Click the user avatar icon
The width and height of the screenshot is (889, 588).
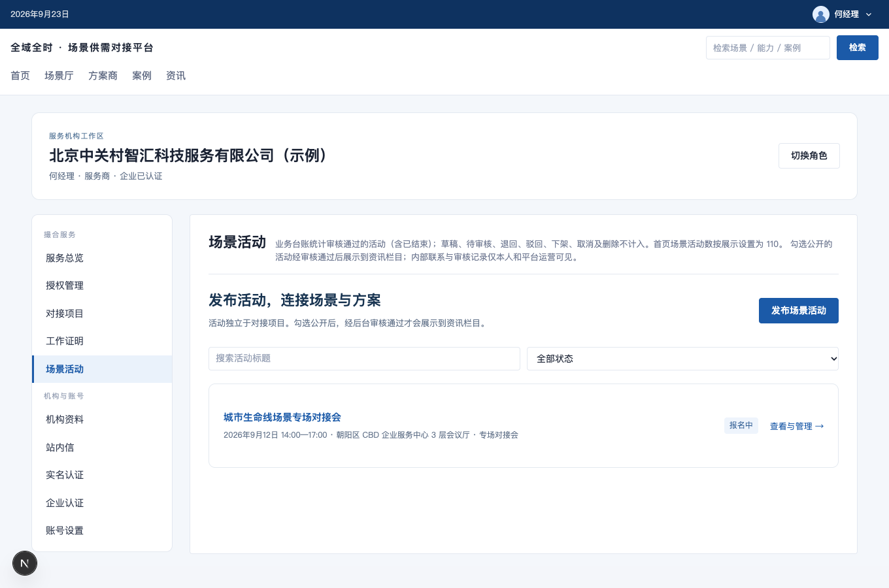[821, 14]
